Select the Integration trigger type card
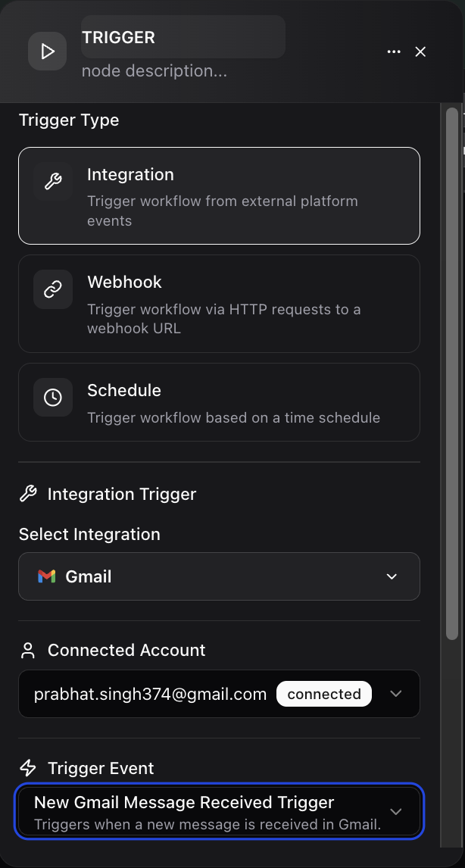Screen dimensions: 465x868 219,195
